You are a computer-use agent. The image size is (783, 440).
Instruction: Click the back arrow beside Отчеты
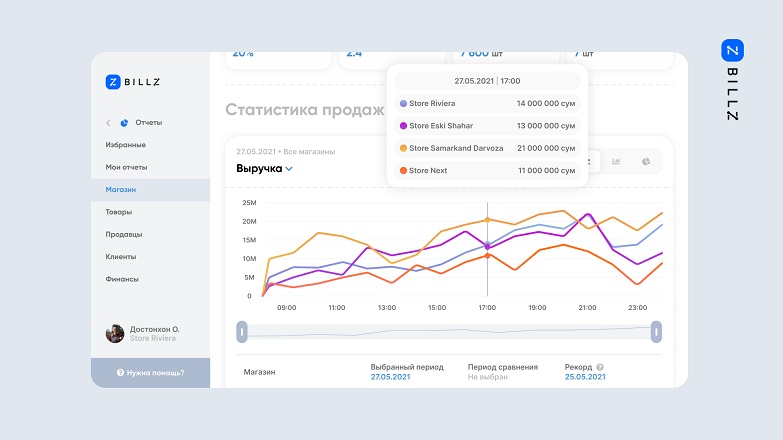click(x=108, y=123)
